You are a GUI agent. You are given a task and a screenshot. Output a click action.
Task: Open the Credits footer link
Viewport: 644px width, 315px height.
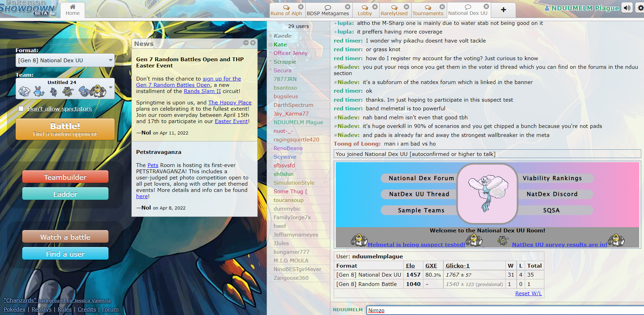tap(87, 309)
